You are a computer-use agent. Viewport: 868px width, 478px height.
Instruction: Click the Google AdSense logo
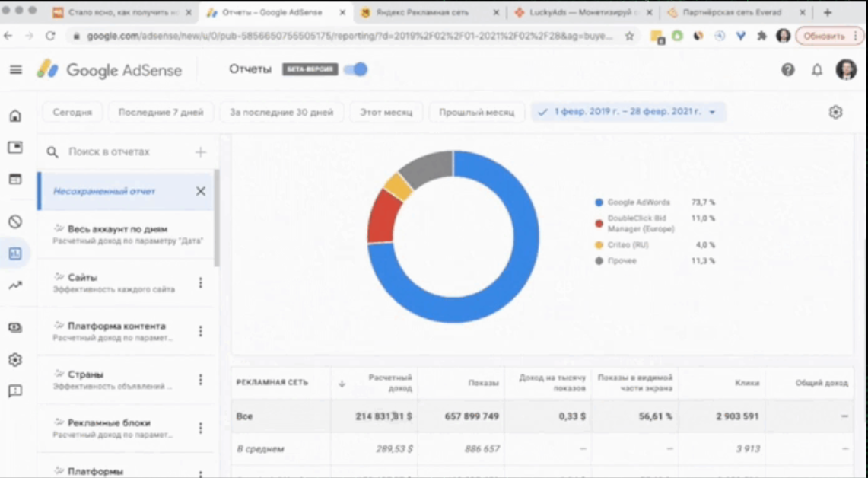[x=110, y=70]
